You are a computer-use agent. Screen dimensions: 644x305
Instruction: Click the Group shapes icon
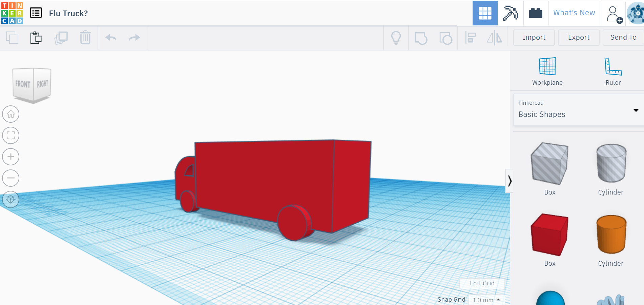[421, 38]
